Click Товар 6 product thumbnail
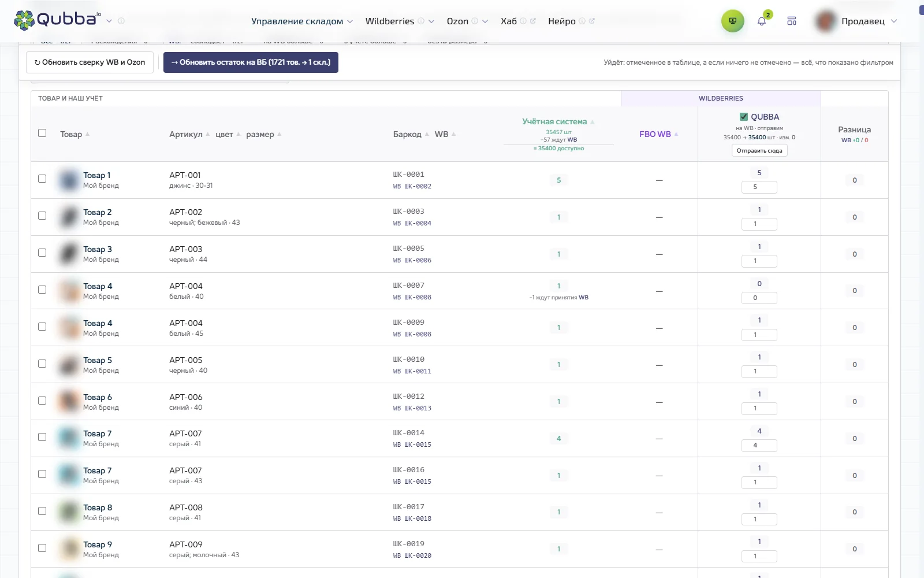This screenshot has width=924, height=578. point(69,401)
